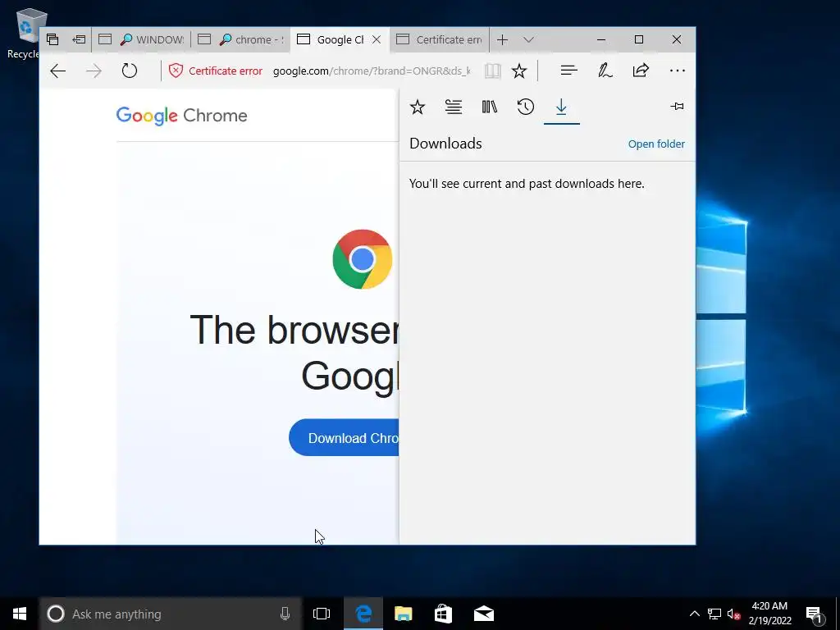Add this page to favorites star
This screenshot has height=630, width=840.
[x=519, y=71]
